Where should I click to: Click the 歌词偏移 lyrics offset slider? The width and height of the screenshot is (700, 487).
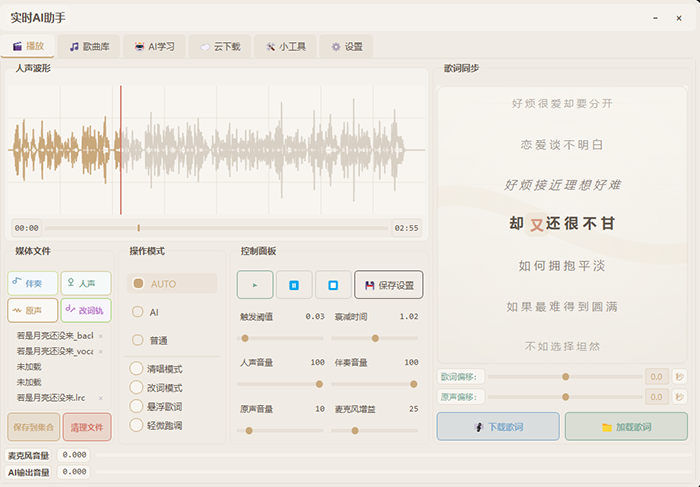pyautogui.click(x=565, y=377)
